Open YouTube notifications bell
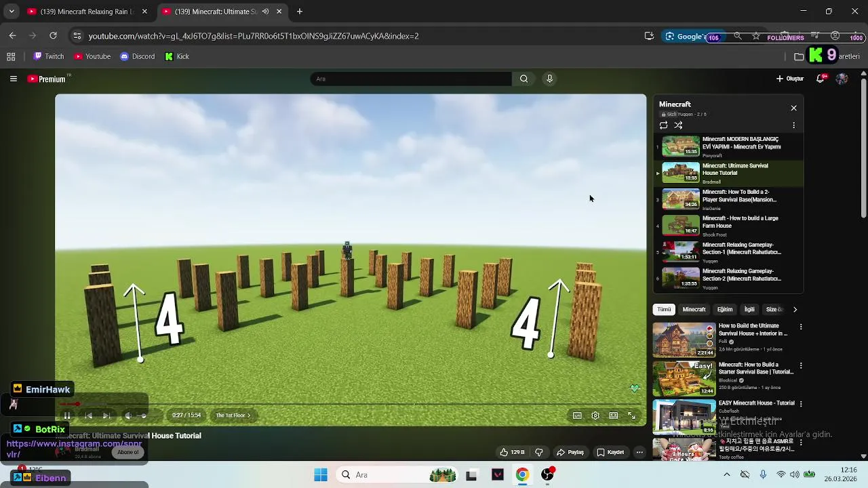 [x=821, y=79]
